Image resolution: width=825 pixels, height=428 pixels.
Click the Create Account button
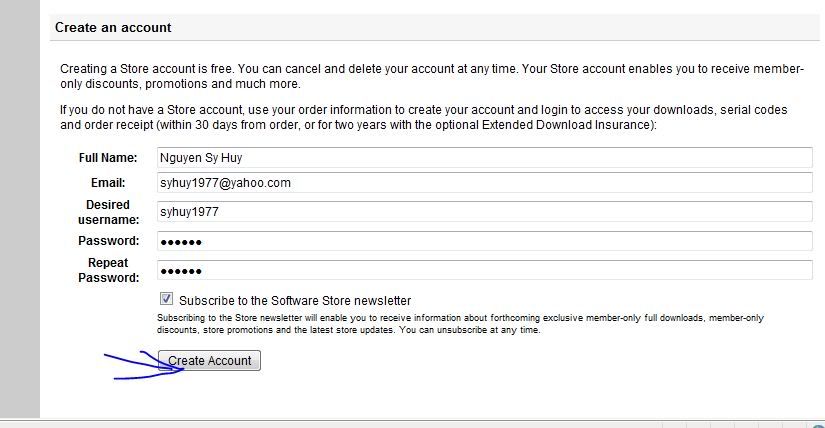tap(209, 361)
